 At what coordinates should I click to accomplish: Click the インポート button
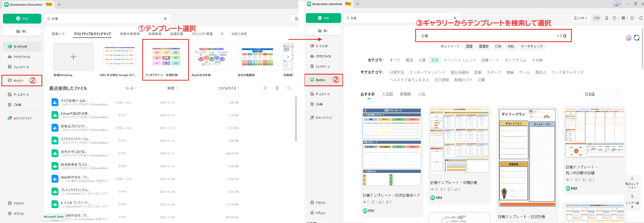[580, 18]
